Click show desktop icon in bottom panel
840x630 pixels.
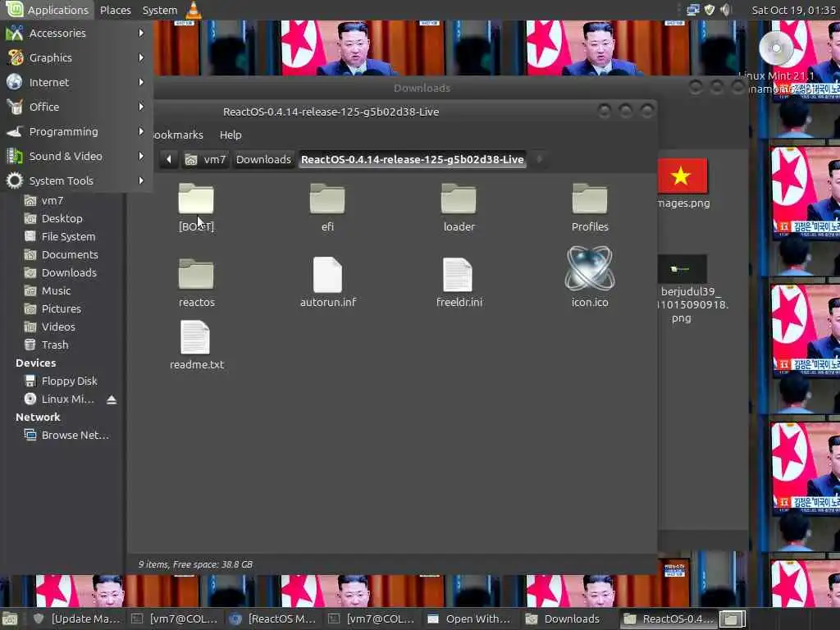pyautogui.click(x=10, y=619)
